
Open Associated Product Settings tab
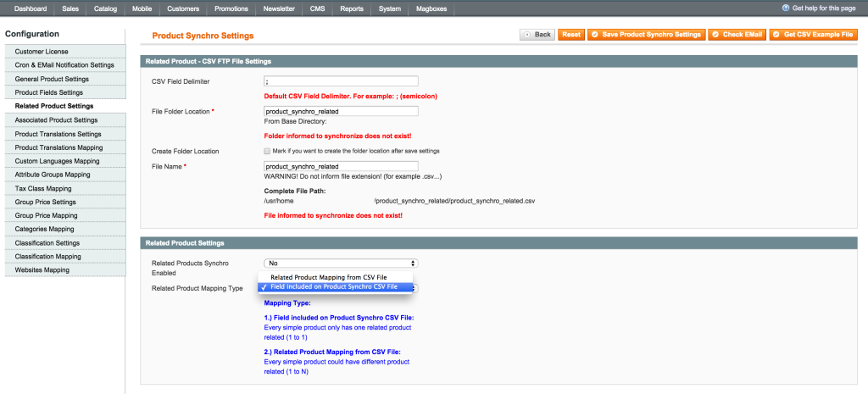pos(65,120)
